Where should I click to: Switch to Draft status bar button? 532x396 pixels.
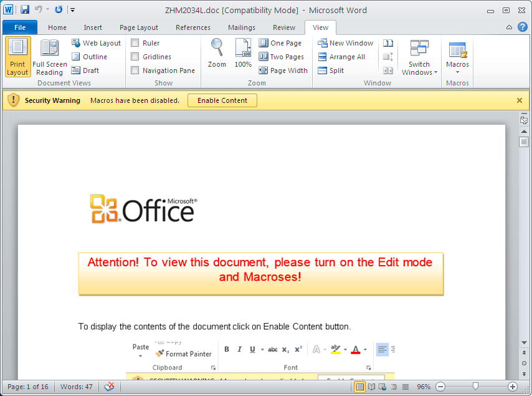click(x=405, y=387)
